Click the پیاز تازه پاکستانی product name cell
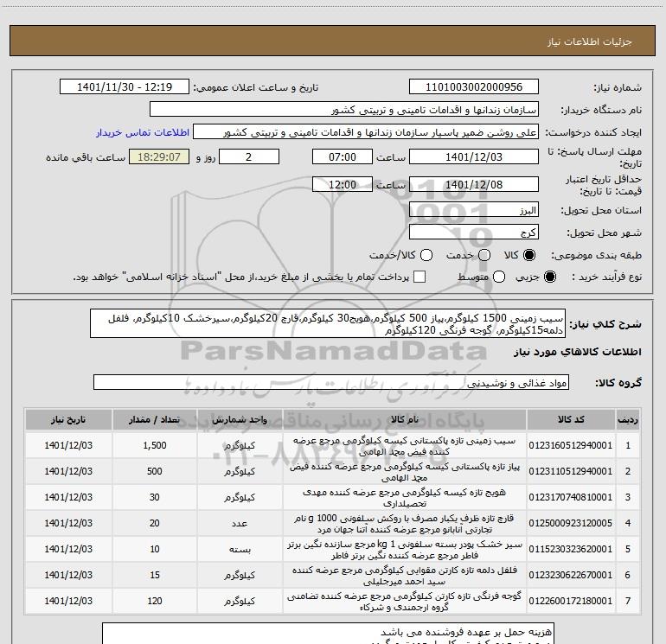 (405, 471)
